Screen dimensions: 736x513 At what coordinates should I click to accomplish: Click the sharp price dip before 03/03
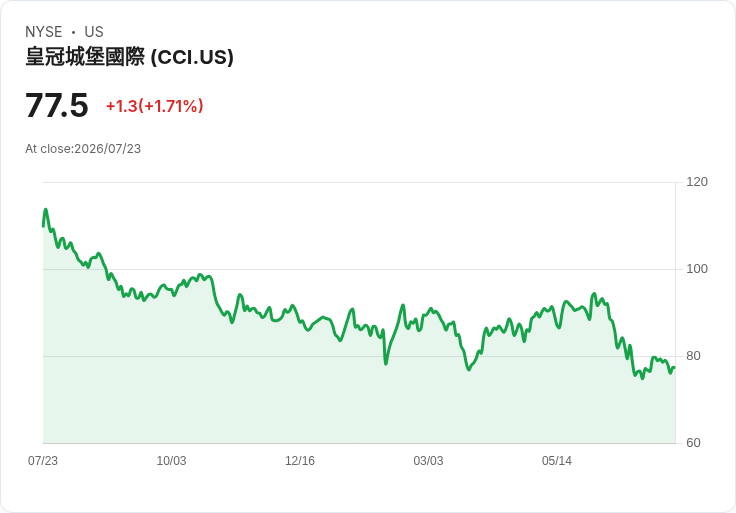(386, 363)
